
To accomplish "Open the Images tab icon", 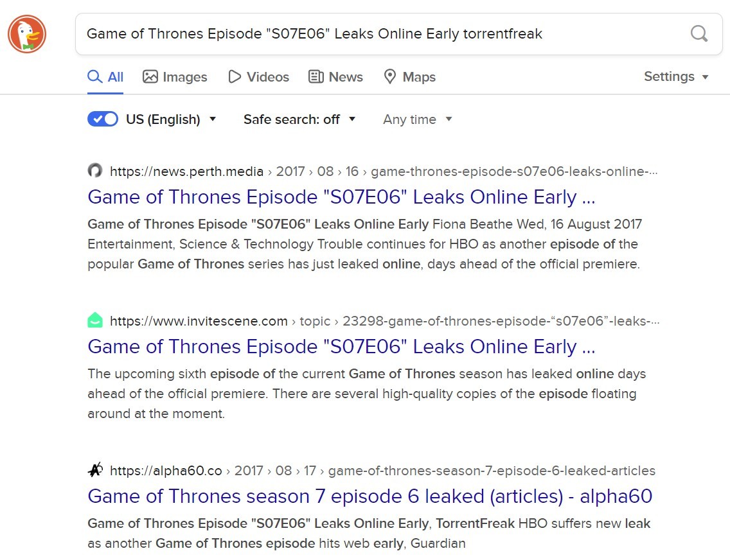I will point(150,77).
